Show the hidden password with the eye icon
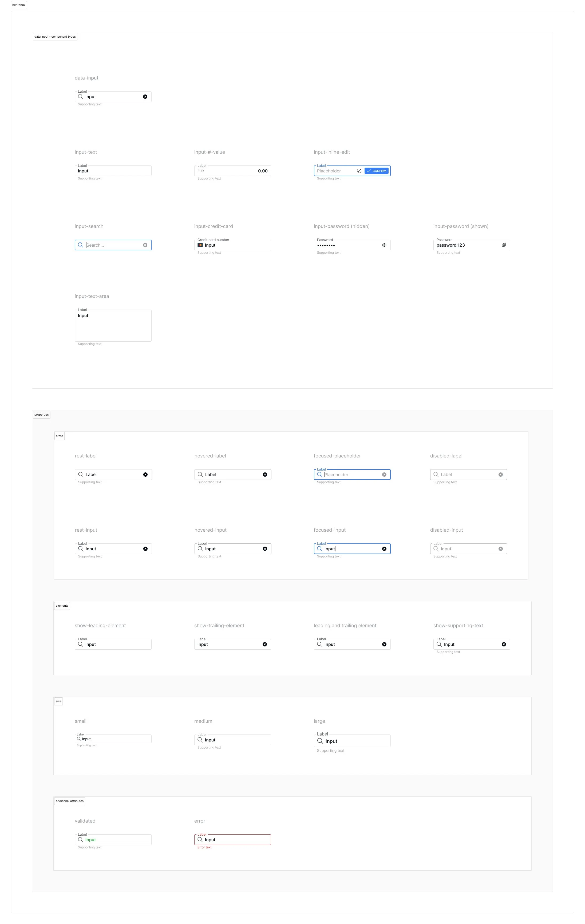585x924 pixels. point(384,245)
